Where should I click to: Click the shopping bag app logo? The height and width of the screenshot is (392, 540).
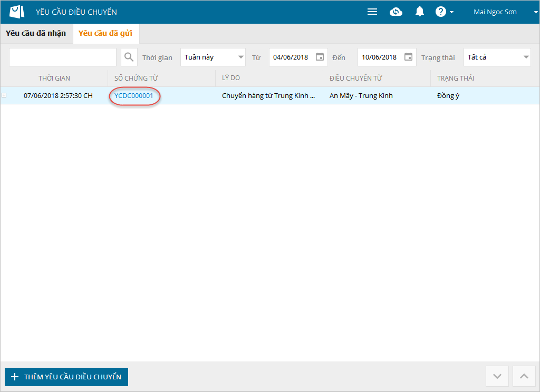click(x=17, y=12)
